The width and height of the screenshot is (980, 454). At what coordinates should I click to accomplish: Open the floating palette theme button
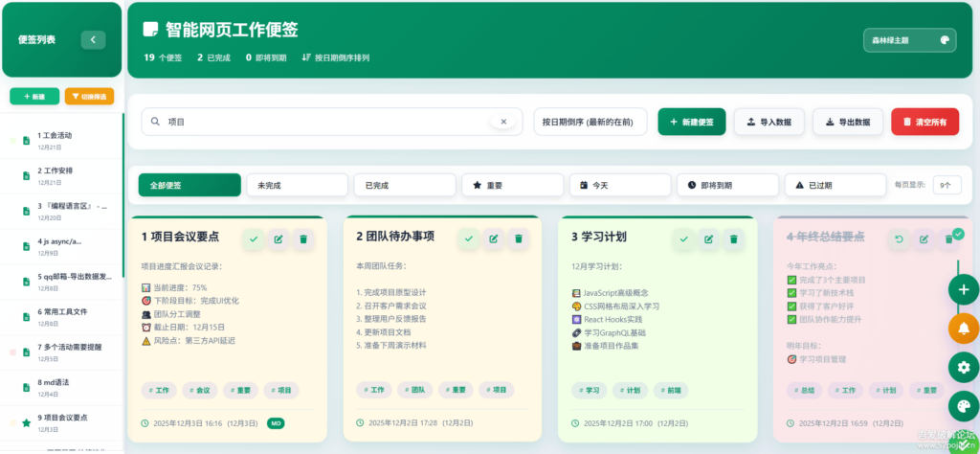tap(963, 406)
